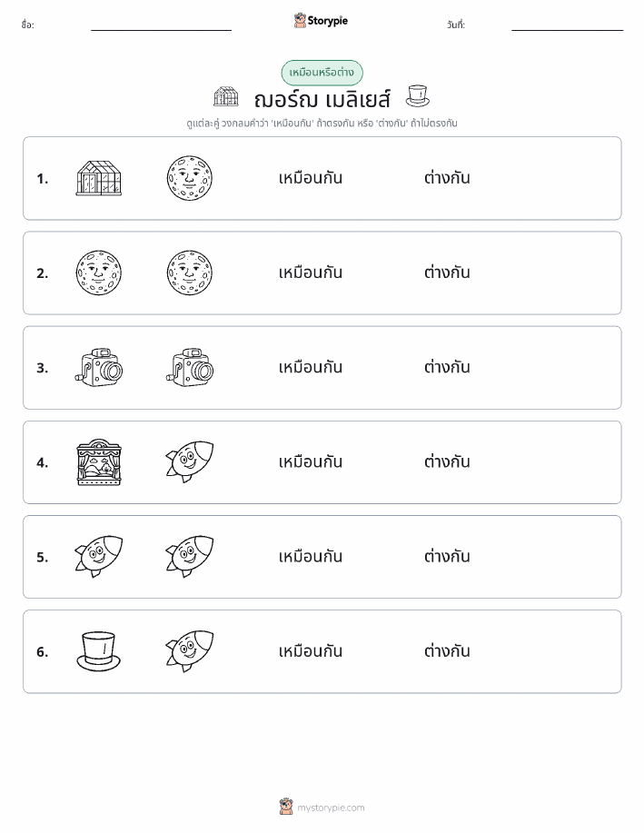Select 'เหมือนกัน' in row 5
Image resolution: width=644 pixels, height=833 pixels.
[x=311, y=556]
